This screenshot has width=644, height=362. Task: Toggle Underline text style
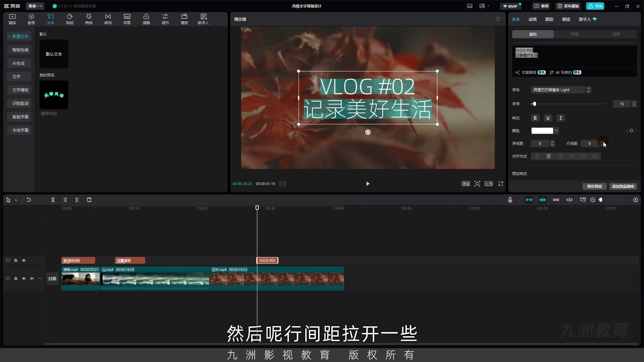pos(548,118)
